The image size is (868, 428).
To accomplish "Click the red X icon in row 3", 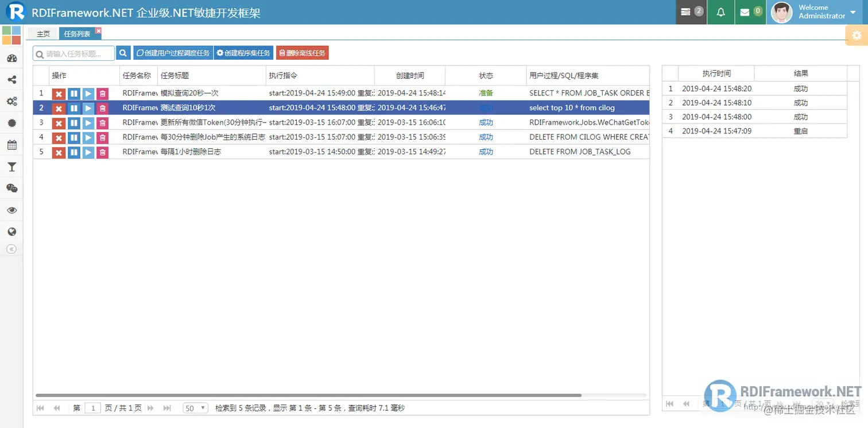I will click(59, 123).
